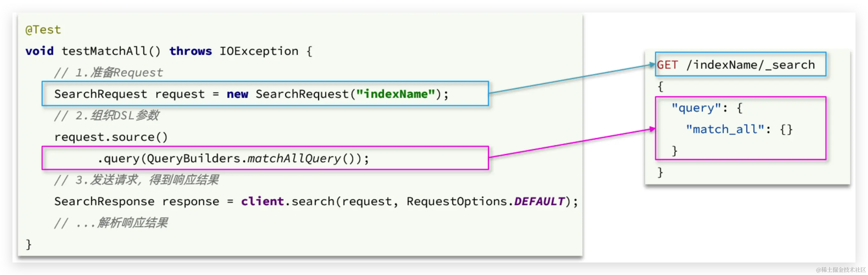Click /indexName/_search path
868x275 pixels.
pos(750,65)
